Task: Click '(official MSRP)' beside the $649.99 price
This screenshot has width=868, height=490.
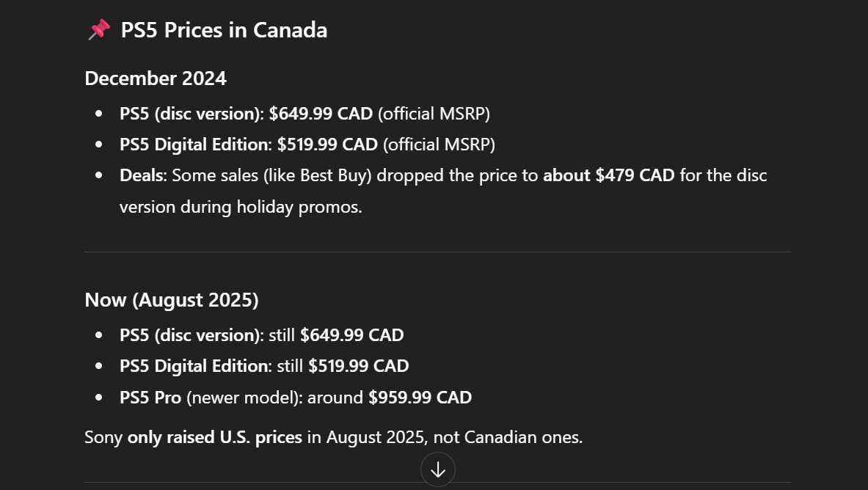Action: click(x=434, y=114)
